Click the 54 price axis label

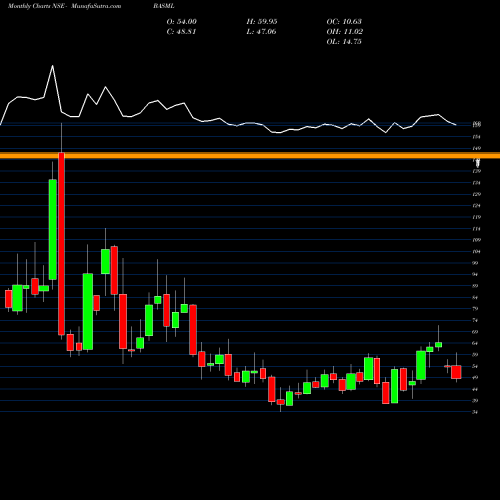(476, 366)
